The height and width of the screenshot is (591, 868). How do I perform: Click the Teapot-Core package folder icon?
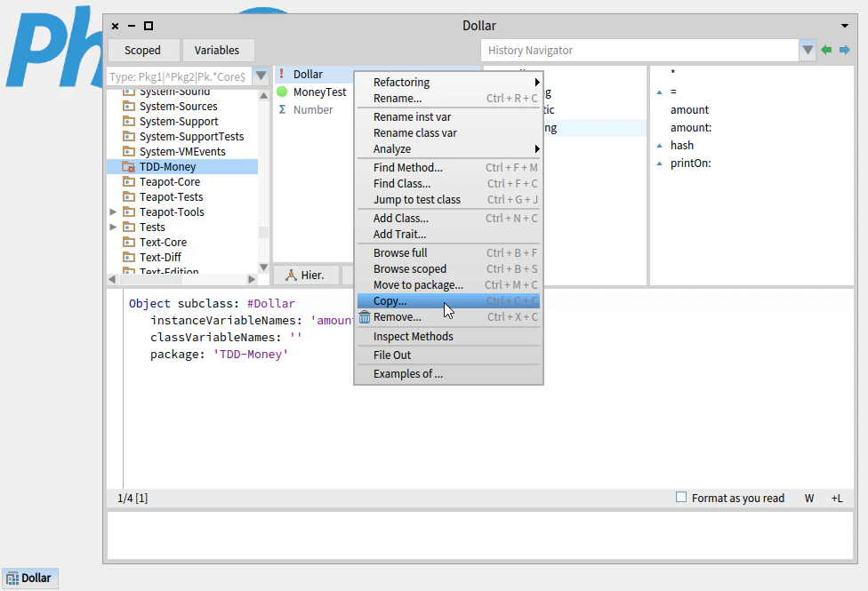pos(128,181)
